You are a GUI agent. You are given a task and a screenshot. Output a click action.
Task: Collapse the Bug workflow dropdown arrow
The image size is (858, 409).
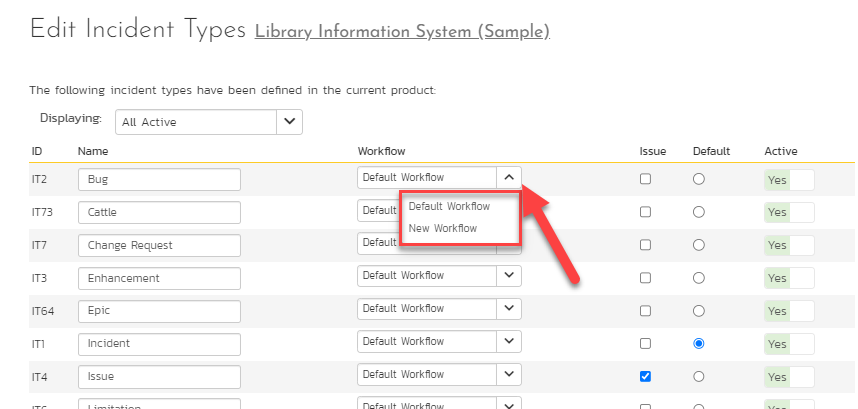[x=508, y=178]
